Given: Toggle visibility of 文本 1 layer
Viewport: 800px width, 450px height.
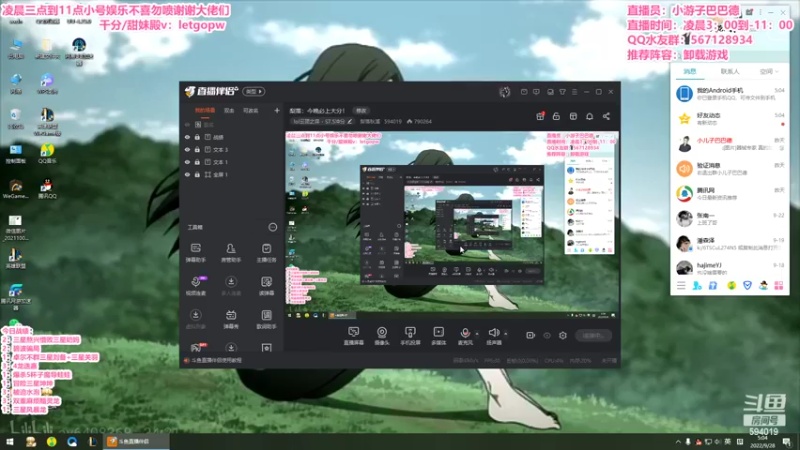Looking at the screenshot, I should pyautogui.click(x=187, y=162).
